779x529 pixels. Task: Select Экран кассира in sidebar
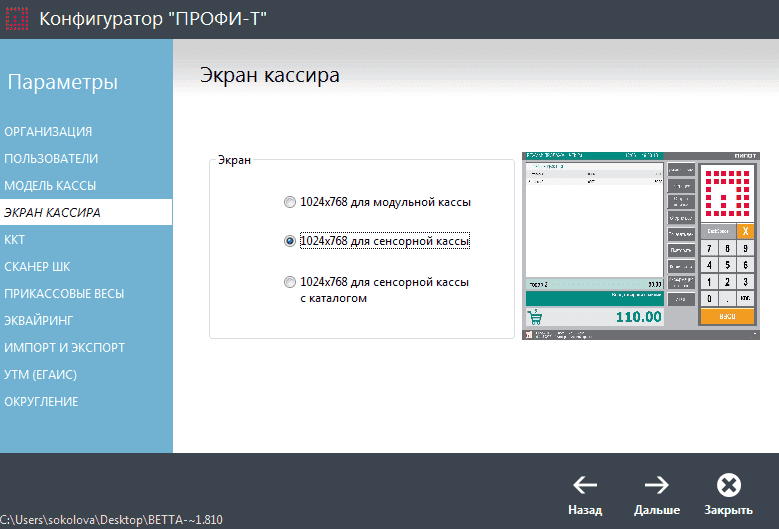click(86, 212)
